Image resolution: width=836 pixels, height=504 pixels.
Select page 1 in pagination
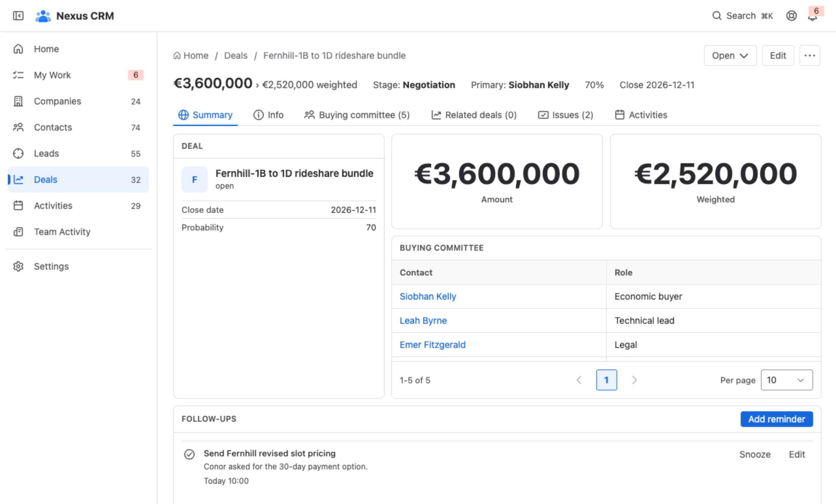click(x=606, y=380)
